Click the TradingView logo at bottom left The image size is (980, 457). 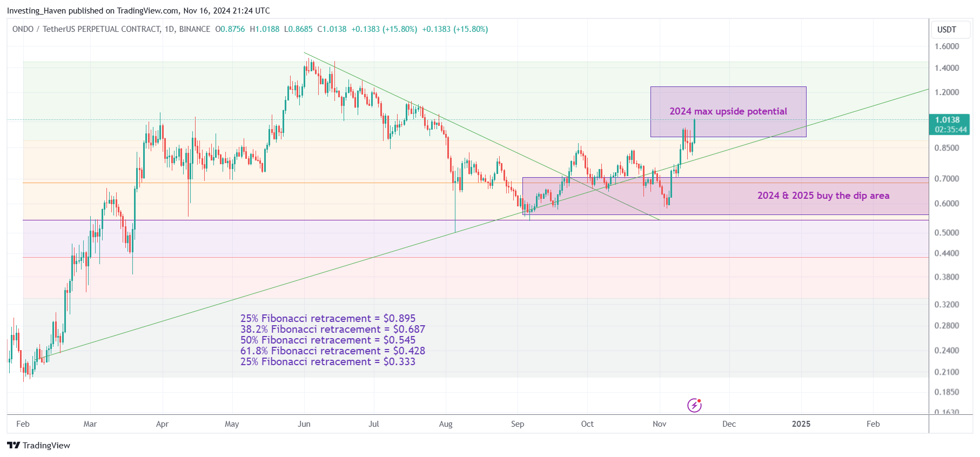pos(39,446)
